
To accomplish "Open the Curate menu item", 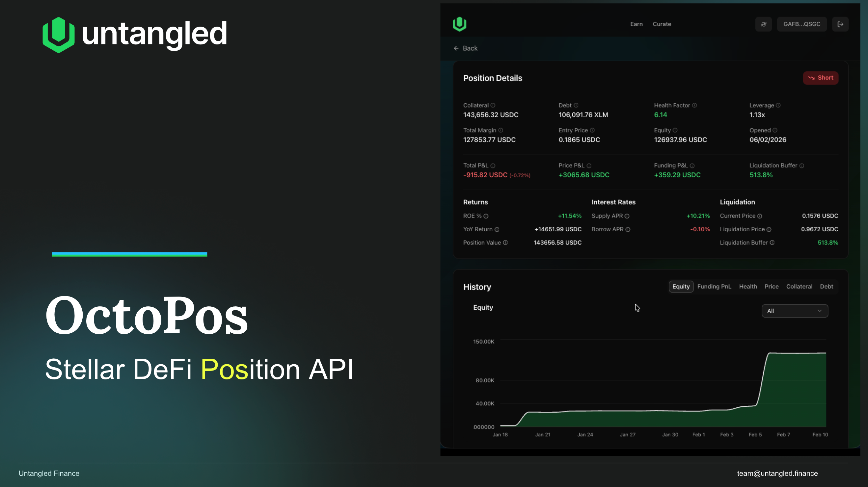I will point(662,24).
